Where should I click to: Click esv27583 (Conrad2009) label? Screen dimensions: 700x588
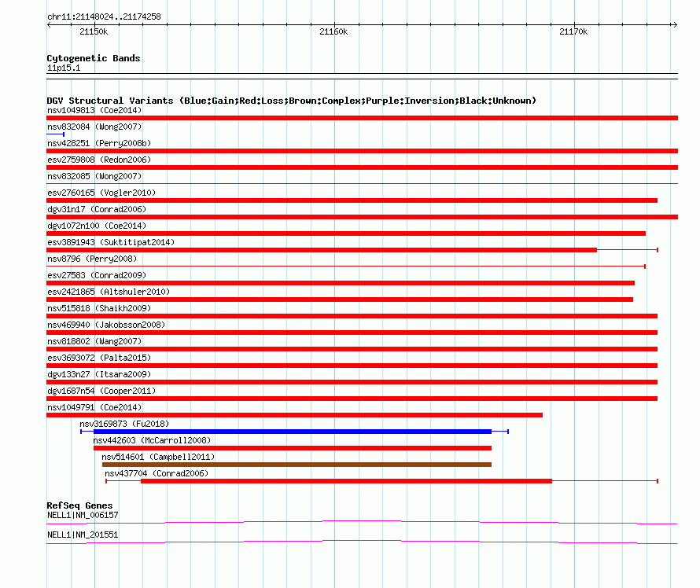(x=97, y=275)
